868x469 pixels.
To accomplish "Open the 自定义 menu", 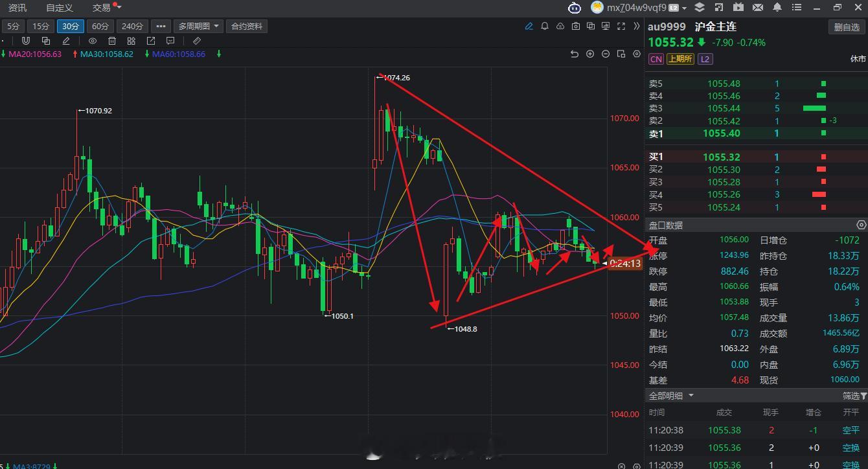I will click(x=60, y=8).
